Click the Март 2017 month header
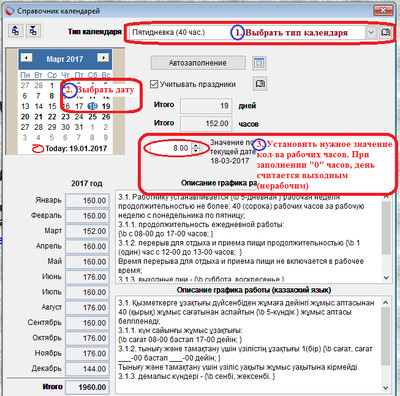This screenshot has width=400, height=396. [x=65, y=59]
